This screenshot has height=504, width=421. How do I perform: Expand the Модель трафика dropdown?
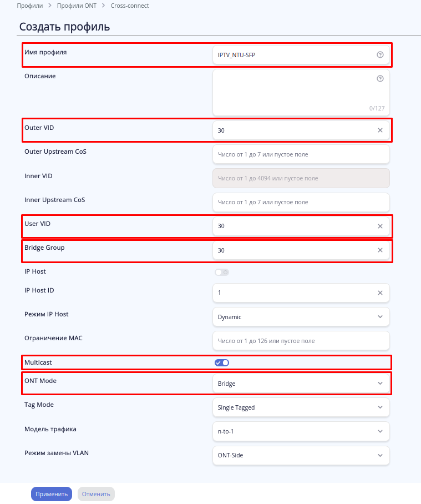[301, 431]
